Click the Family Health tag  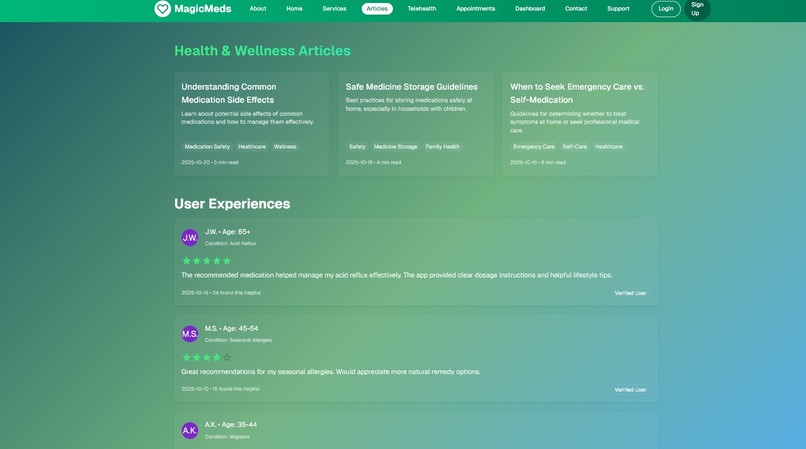pyautogui.click(x=442, y=147)
